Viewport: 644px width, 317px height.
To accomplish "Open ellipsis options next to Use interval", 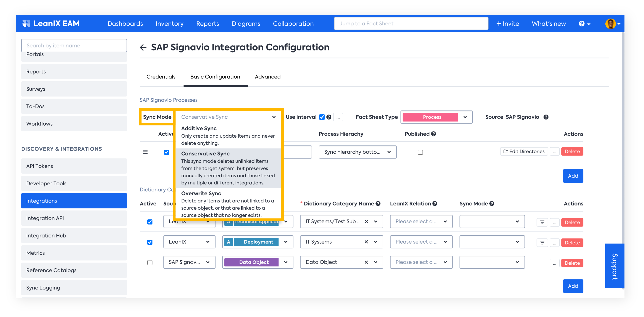I will pyautogui.click(x=338, y=117).
